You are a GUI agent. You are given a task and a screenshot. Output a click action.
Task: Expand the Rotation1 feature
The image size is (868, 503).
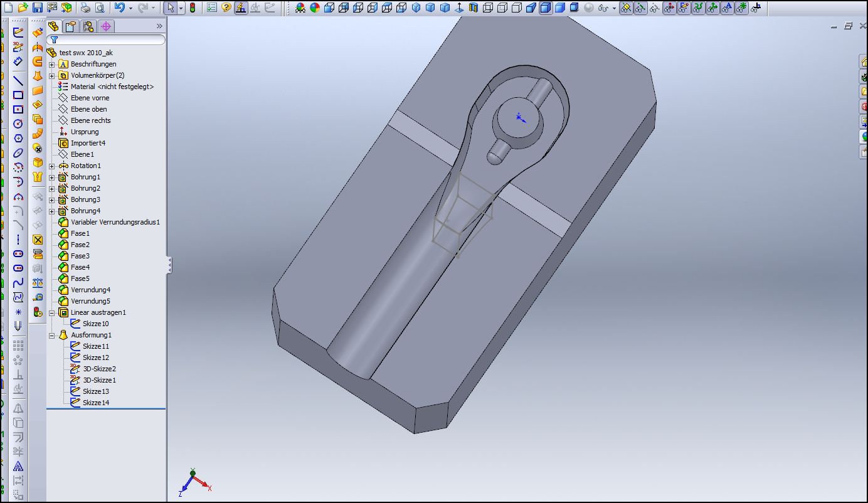[x=52, y=166]
